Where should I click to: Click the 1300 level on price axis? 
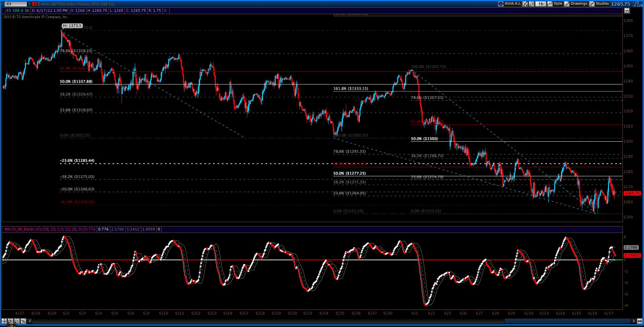pos(629,141)
